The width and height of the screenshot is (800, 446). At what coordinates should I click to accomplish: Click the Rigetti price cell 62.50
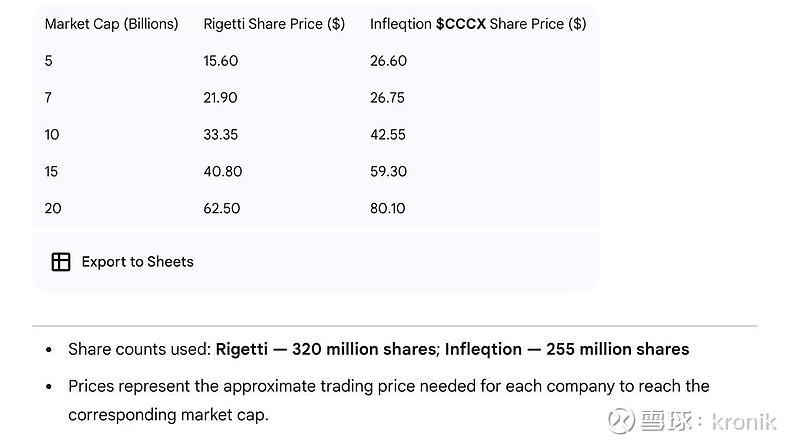(x=221, y=208)
